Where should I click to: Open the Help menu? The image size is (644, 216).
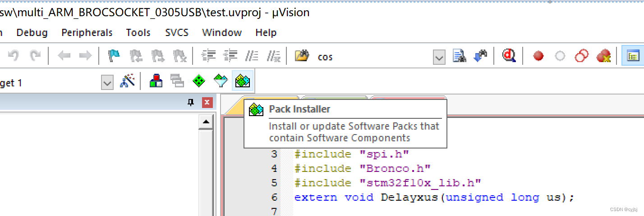(266, 32)
